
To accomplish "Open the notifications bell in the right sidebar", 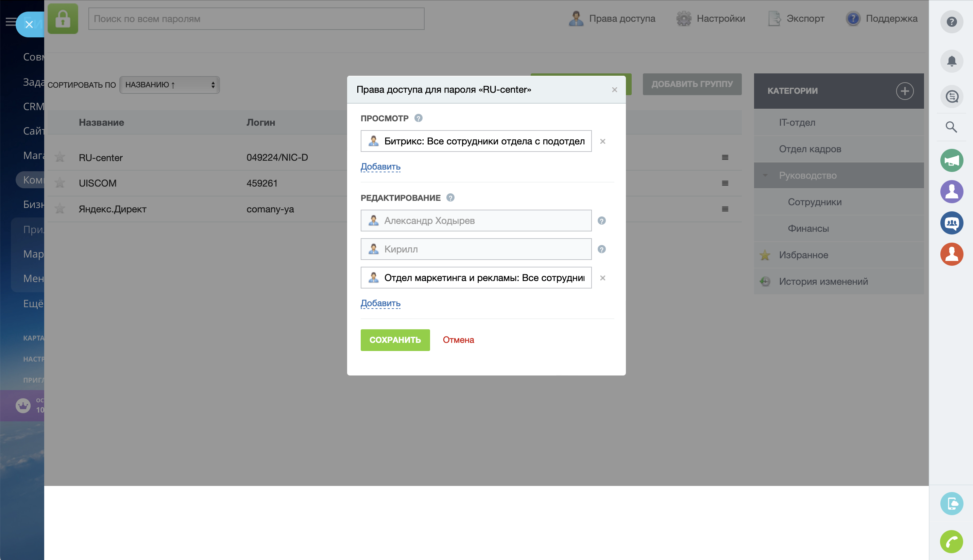I will click(x=952, y=61).
